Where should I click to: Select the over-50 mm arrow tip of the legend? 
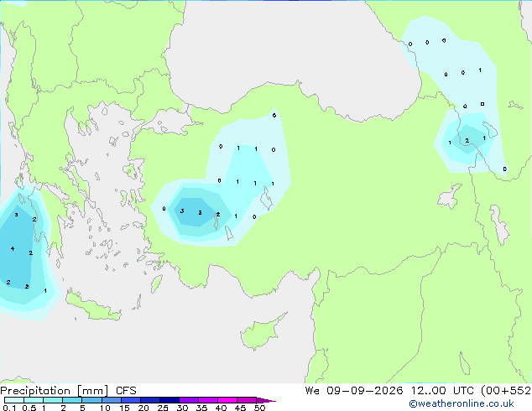(x=266, y=400)
